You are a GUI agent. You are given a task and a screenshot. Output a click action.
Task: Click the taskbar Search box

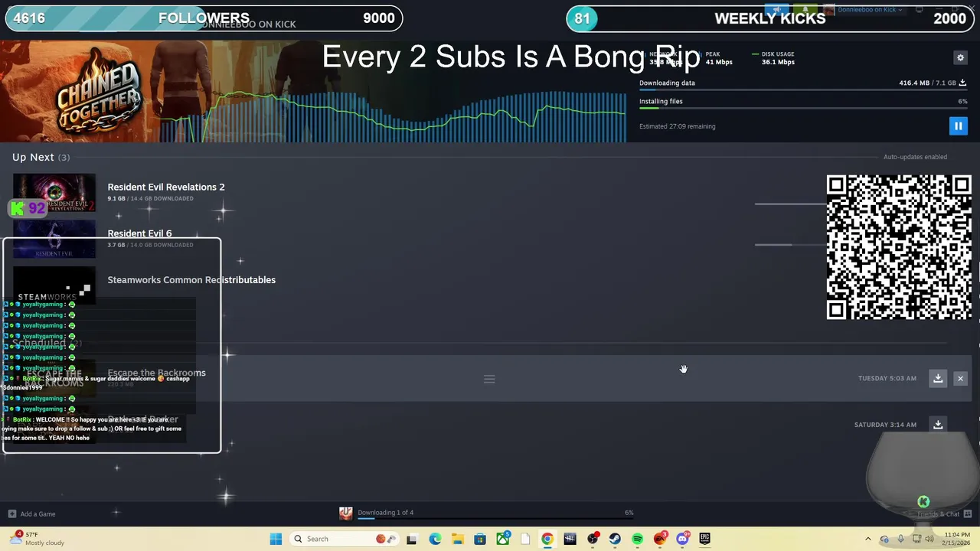[343, 539]
